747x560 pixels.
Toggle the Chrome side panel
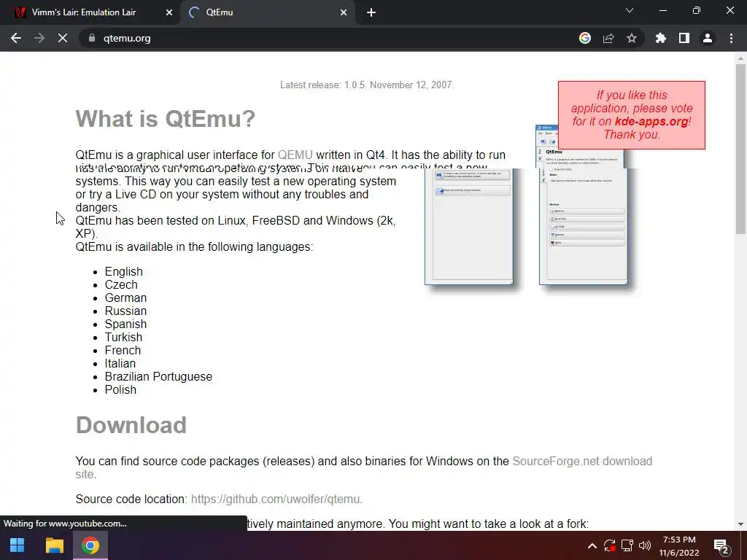(684, 38)
